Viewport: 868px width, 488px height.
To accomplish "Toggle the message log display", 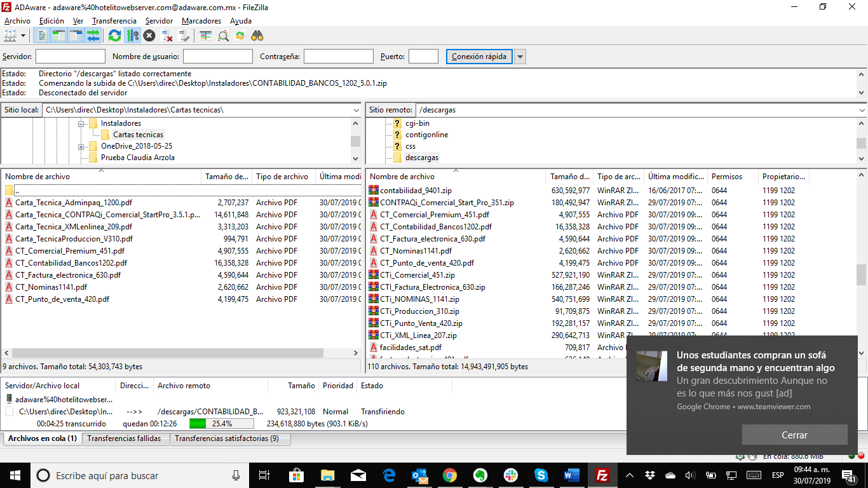I will pyautogui.click(x=42, y=36).
